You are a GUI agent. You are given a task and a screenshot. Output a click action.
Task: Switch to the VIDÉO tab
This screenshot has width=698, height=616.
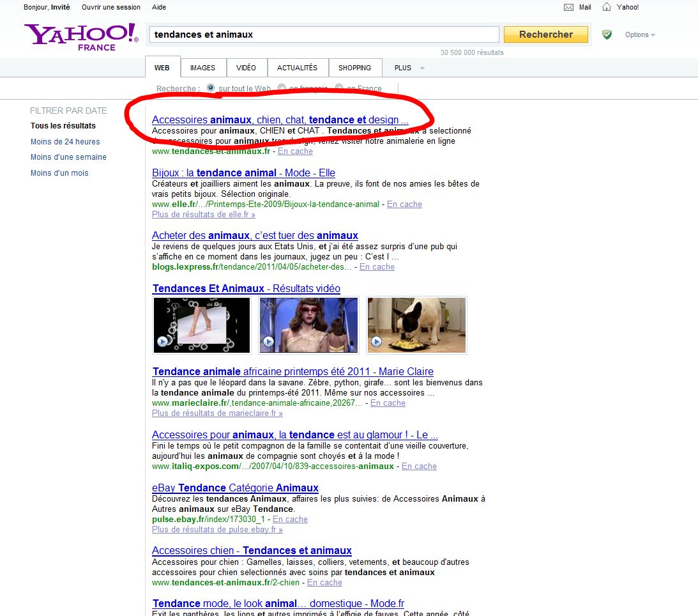coord(246,68)
